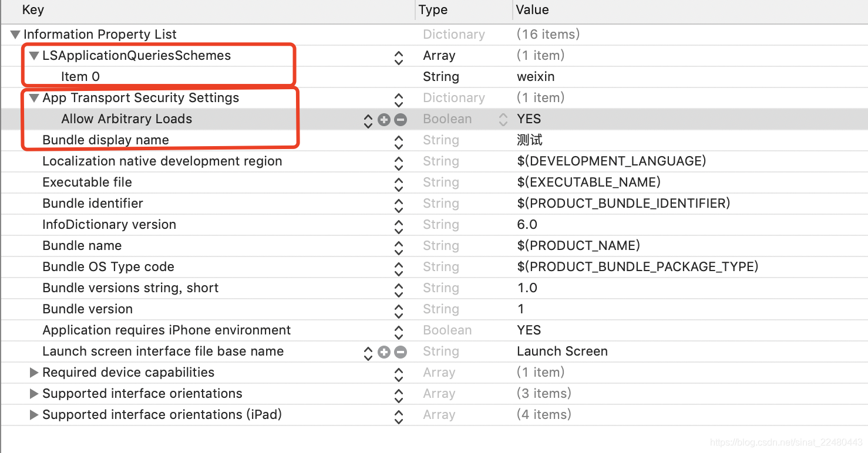
Task: Expand Supported interface orientations row
Action: (x=34, y=394)
